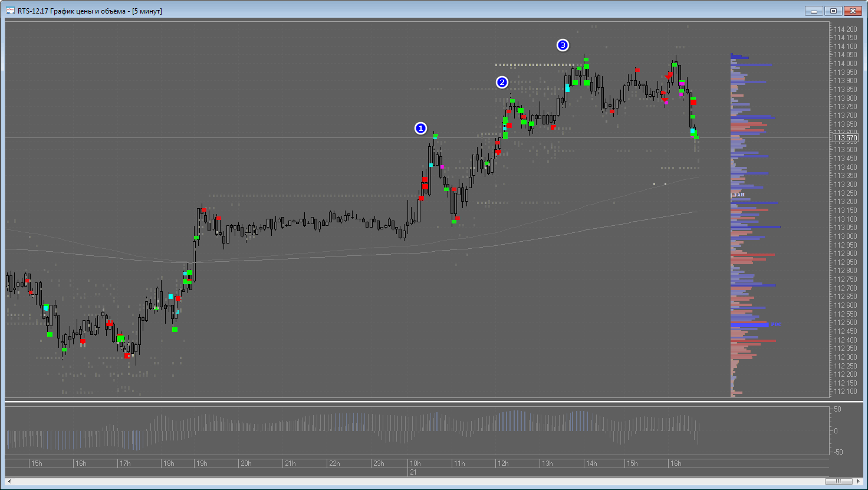Click the 112 300 price axis label

pyautogui.click(x=845, y=357)
